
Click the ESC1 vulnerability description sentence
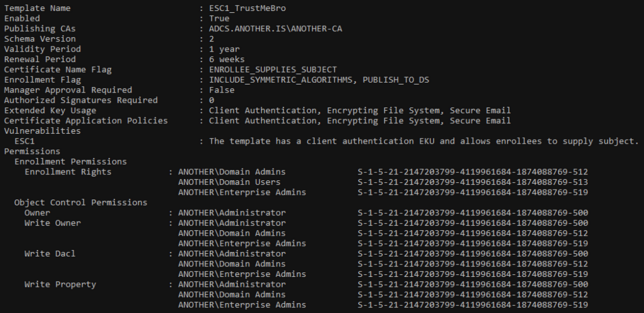(x=423, y=141)
